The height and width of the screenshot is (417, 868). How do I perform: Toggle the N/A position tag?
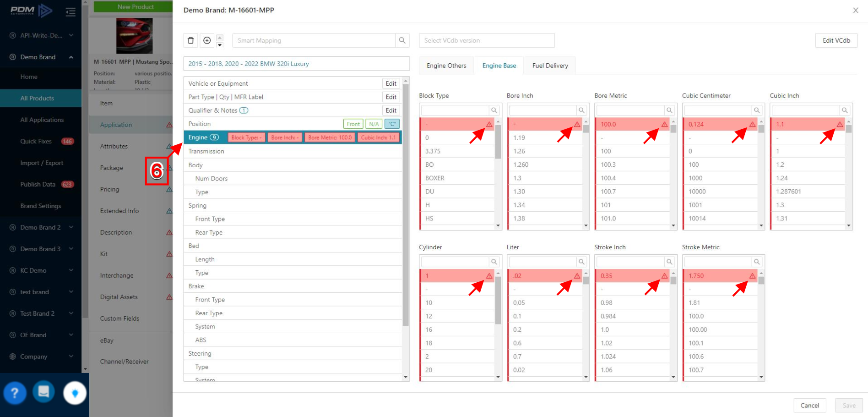coord(374,124)
